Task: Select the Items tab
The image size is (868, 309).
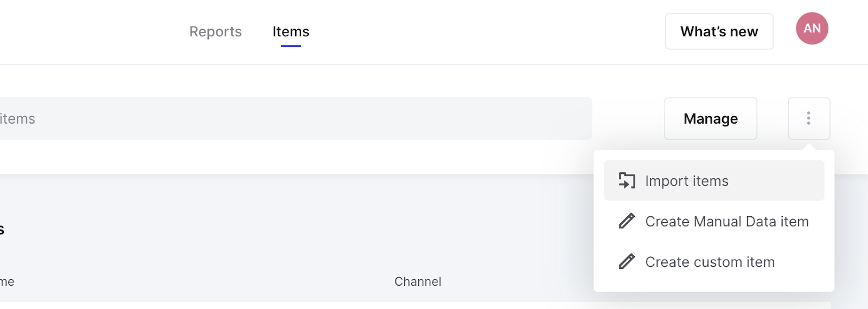Action: [x=291, y=31]
